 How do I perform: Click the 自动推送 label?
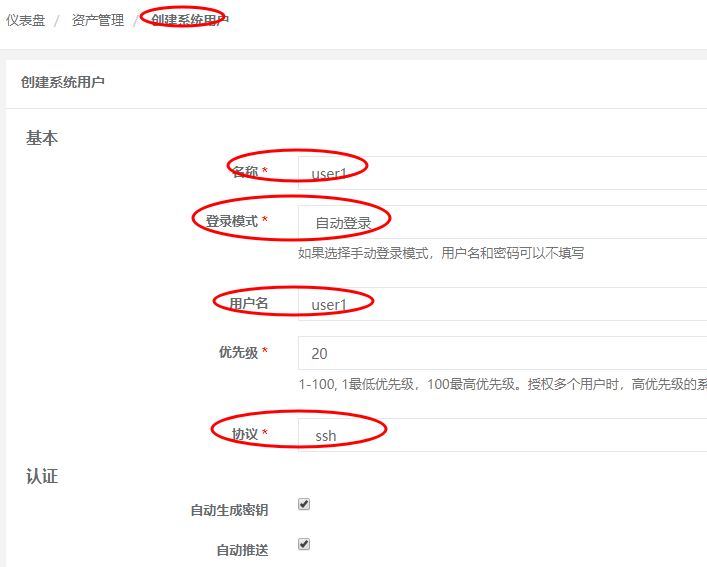coord(243,550)
